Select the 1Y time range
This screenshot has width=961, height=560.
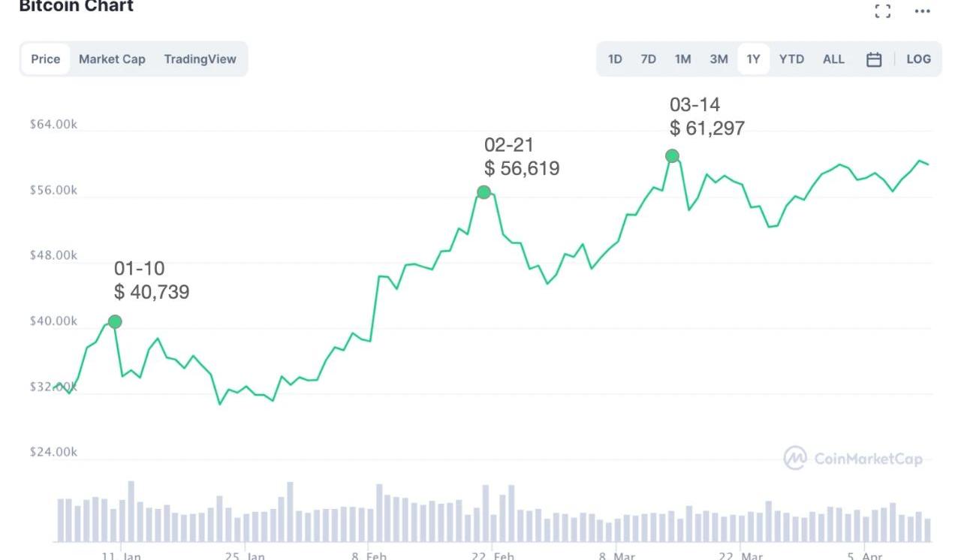point(753,59)
